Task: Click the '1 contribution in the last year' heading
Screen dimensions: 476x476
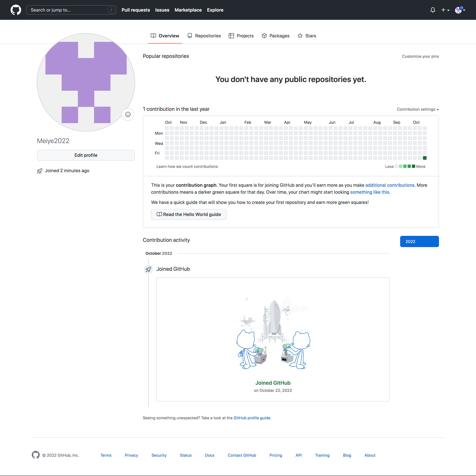Action: coord(176,109)
